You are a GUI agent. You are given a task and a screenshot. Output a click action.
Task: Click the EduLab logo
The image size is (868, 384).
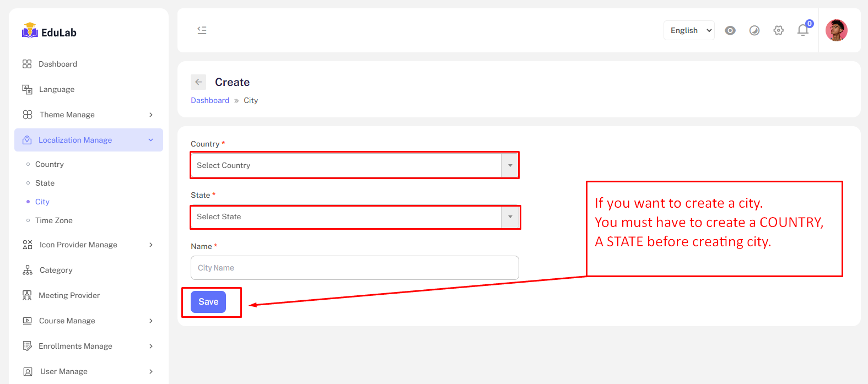[x=50, y=31]
